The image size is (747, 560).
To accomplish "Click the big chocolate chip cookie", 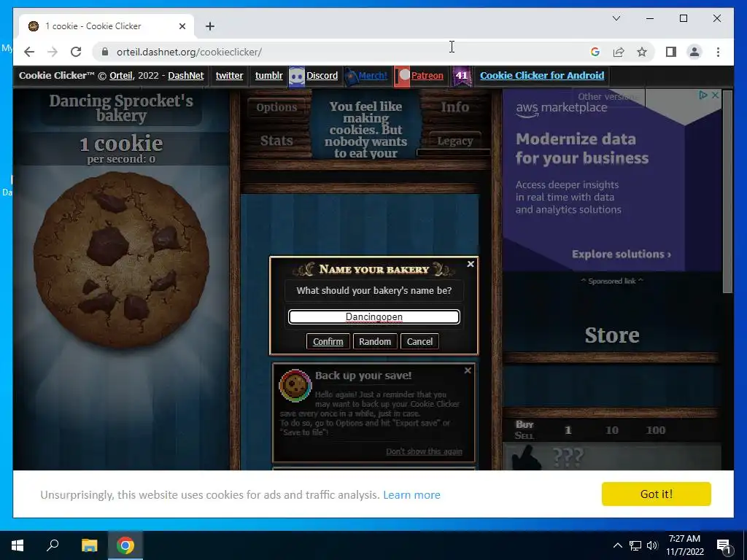I will (x=122, y=260).
